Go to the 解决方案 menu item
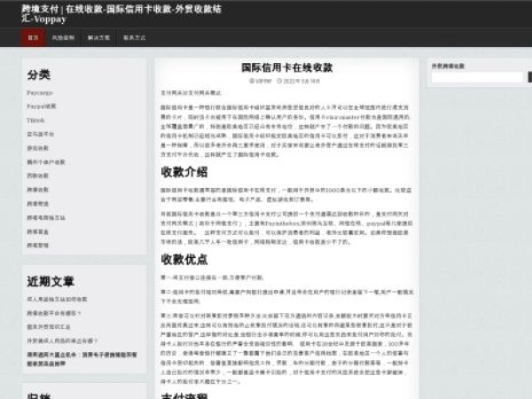 point(99,38)
